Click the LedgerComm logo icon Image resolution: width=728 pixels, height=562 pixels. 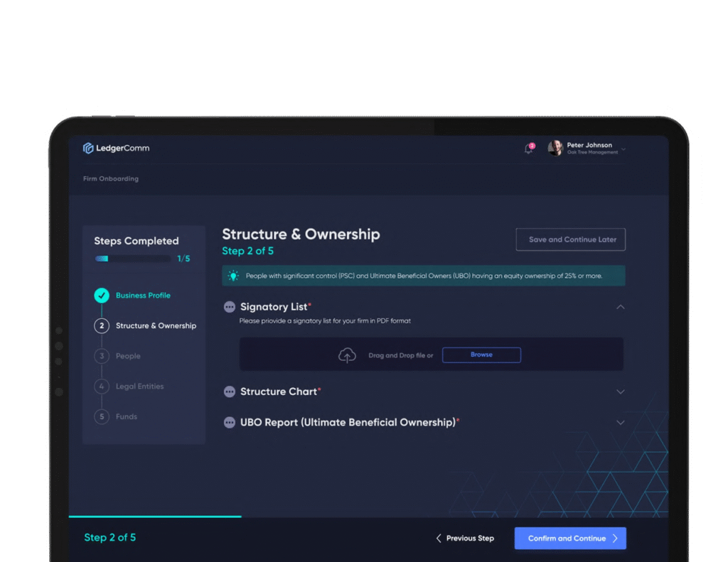pos(88,148)
